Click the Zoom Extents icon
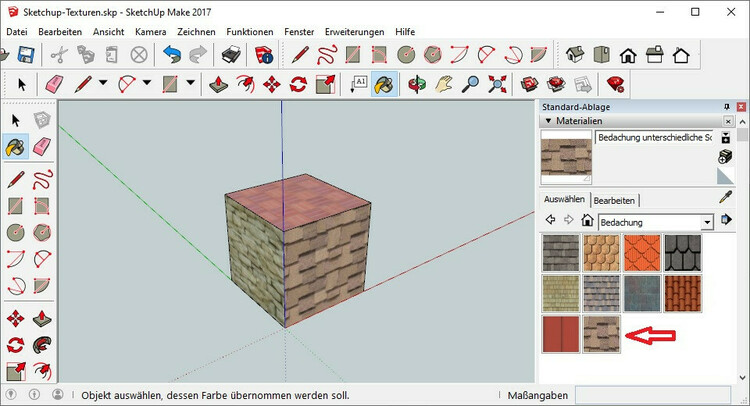 click(497, 84)
